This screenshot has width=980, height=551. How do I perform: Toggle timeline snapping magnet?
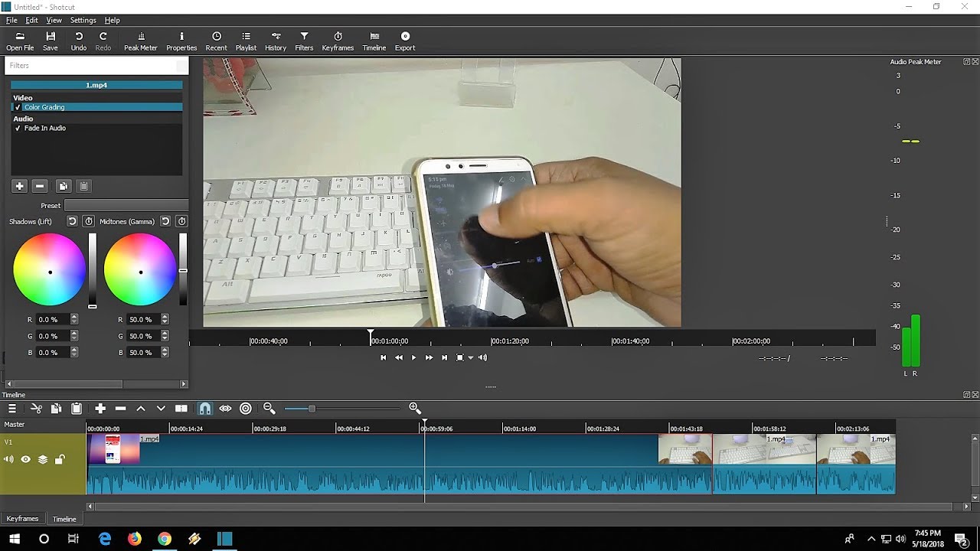(x=205, y=409)
